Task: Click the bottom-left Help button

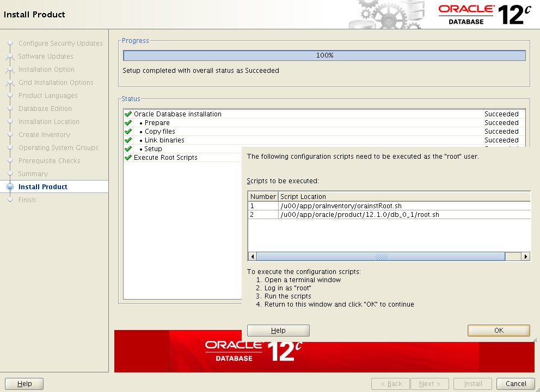Action: pyautogui.click(x=24, y=383)
